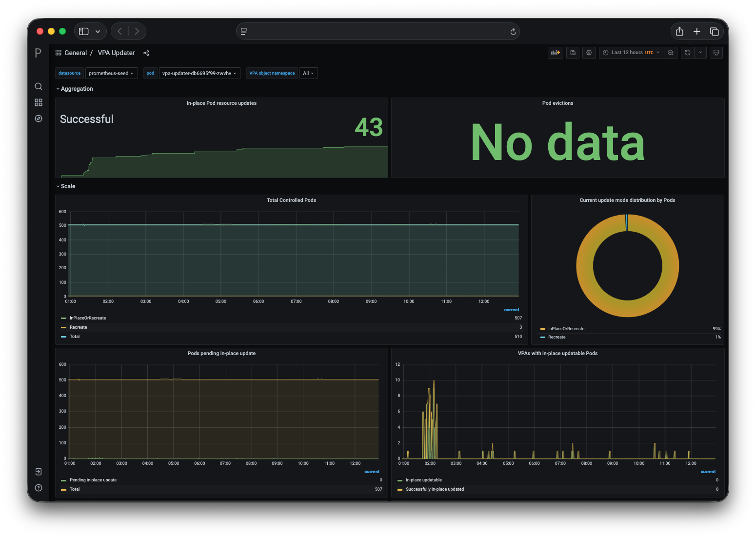Open the pod vpa-updater dropdown
This screenshot has height=538, width=756.
pos(199,73)
